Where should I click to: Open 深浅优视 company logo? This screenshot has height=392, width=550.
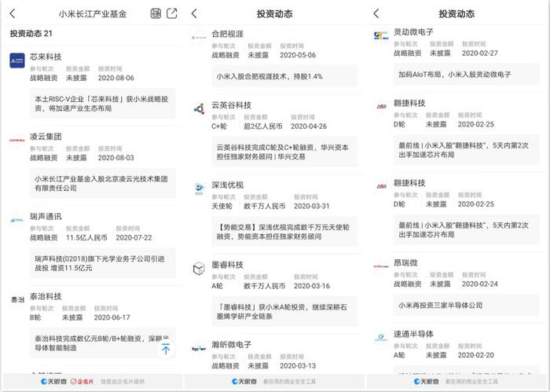coord(200,189)
